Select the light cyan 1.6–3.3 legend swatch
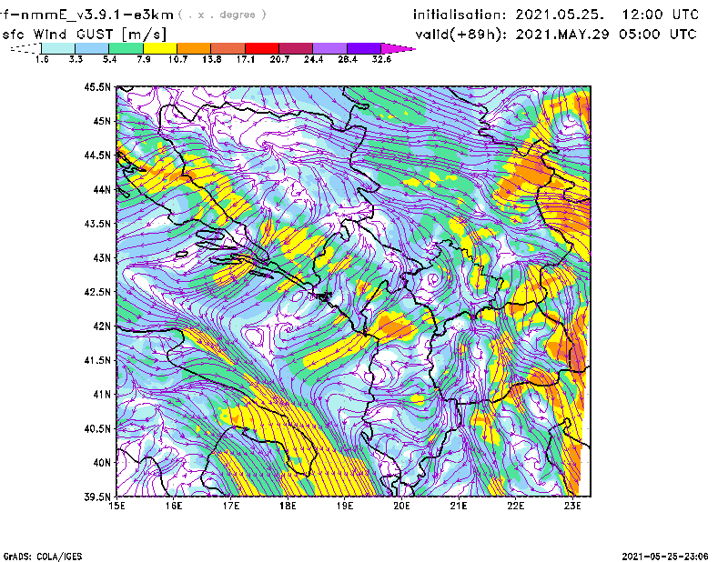 [59, 48]
